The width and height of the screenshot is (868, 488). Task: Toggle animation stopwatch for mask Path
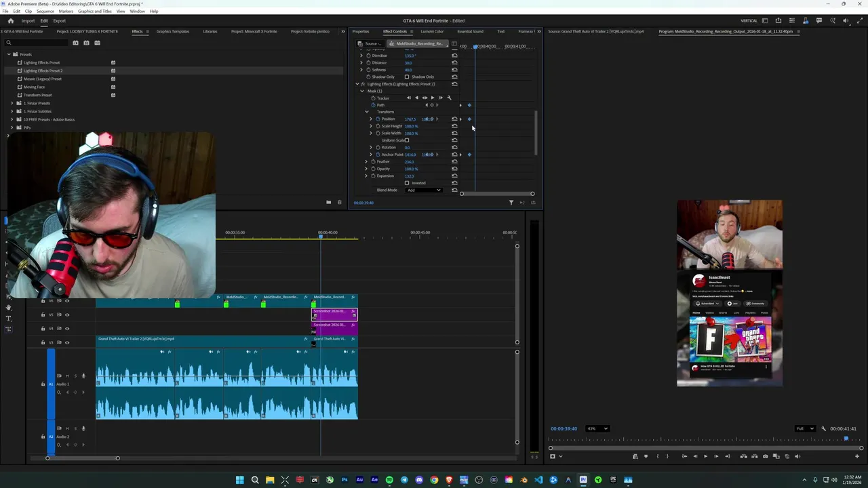(373, 105)
